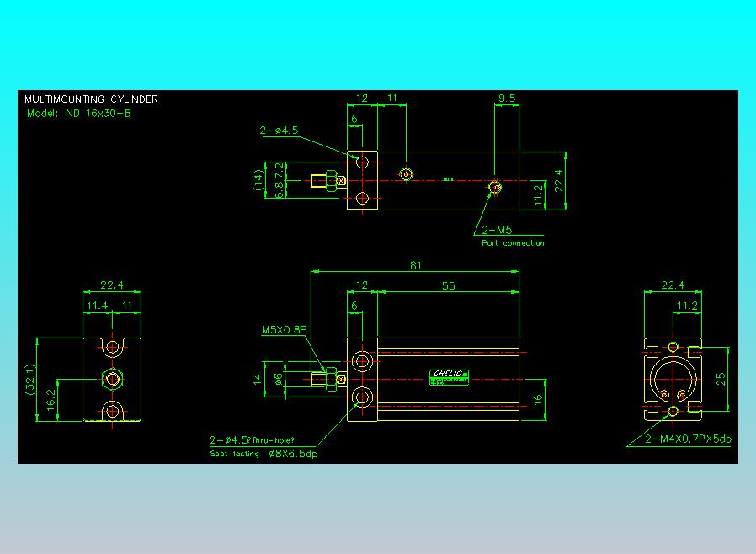Screen dimensions: 756x554
Task: Select the "(32.1)" reference dimension
Action: pyautogui.click(x=30, y=380)
